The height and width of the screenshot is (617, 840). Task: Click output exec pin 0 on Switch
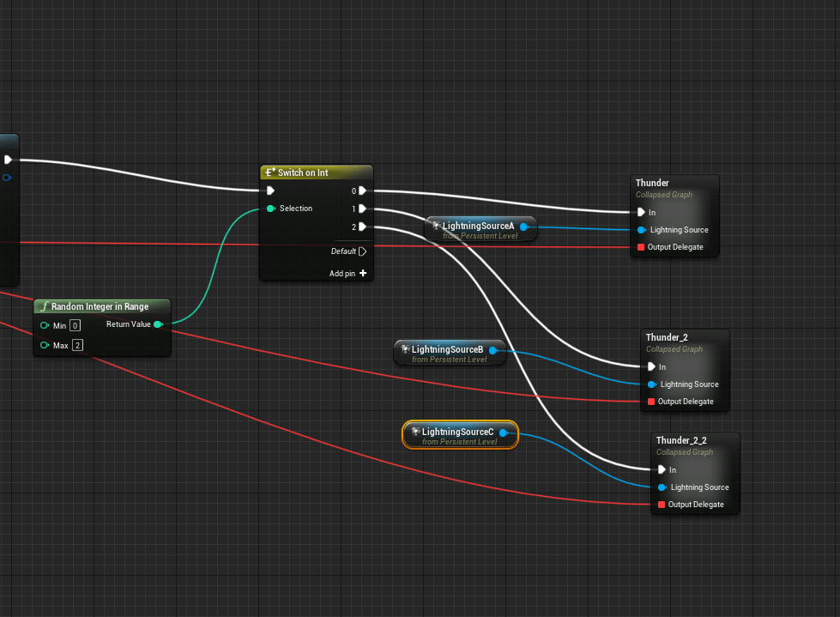pyautogui.click(x=363, y=191)
